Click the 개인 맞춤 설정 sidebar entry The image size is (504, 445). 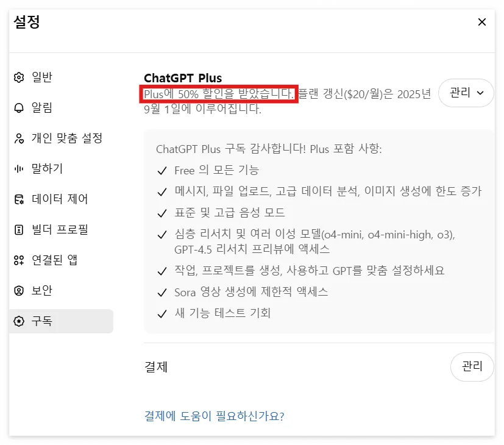61,138
